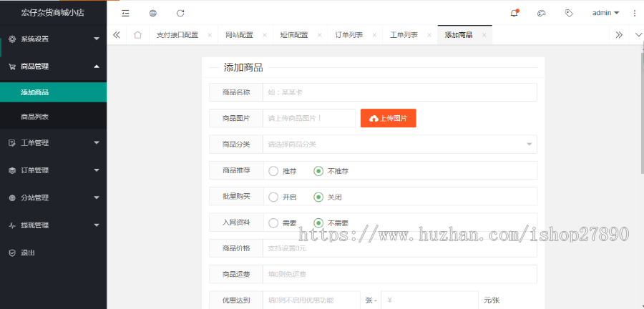Open the 商品分类 dropdown
The image size is (644, 309).
click(x=399, y=144)
